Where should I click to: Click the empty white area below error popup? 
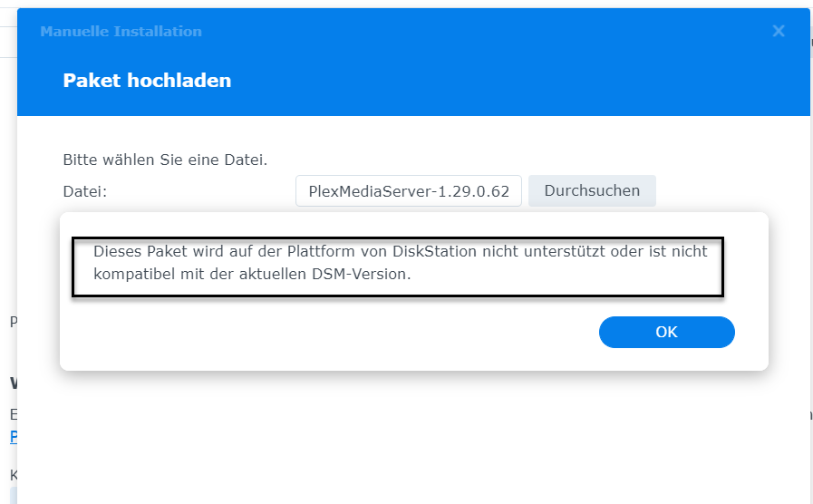(408, 435)
